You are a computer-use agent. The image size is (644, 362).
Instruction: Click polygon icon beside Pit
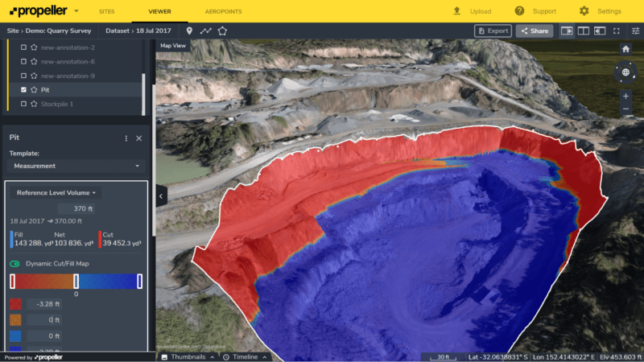[34, 90]
